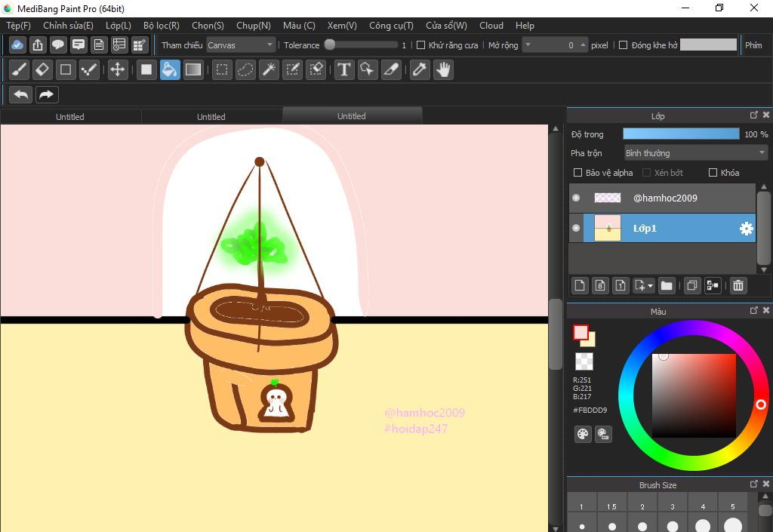Hide the @hamhoc2009 layer
This screenshot has height=532, width=773.
[577, 198]
